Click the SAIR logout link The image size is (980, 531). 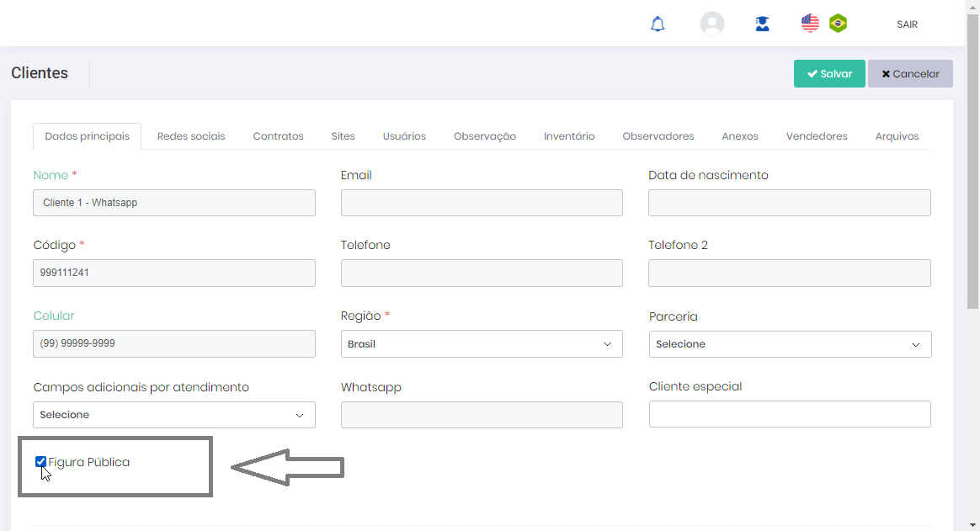pos(907,24)
